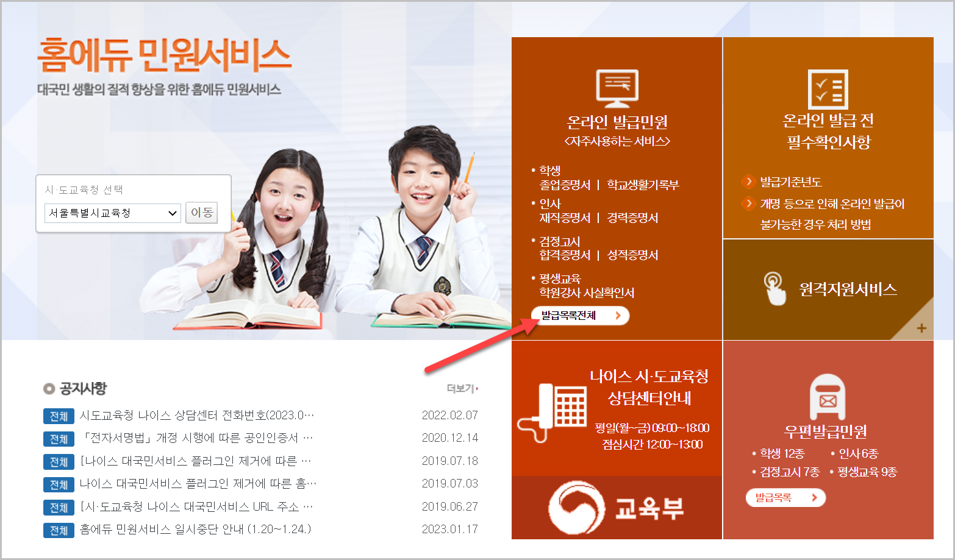Open the 개명 등으로 인해 온라인 발급이 불가능한 경우 link

(832, 214)
